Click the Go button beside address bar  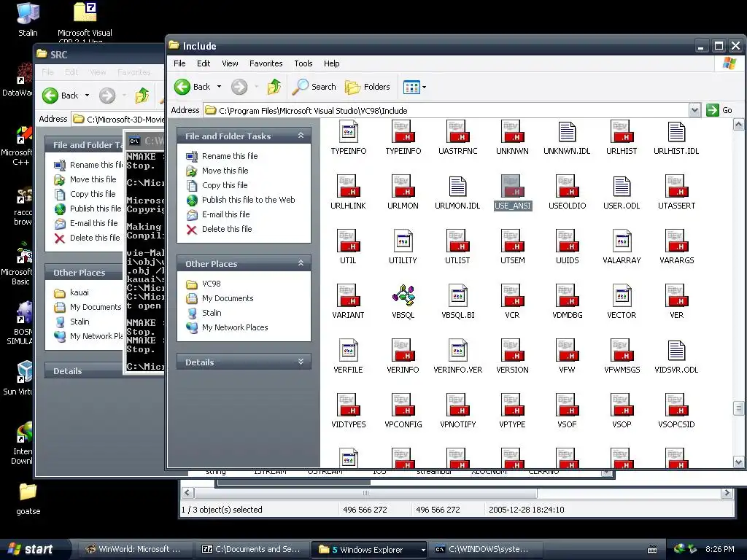(x=719, y=111)
